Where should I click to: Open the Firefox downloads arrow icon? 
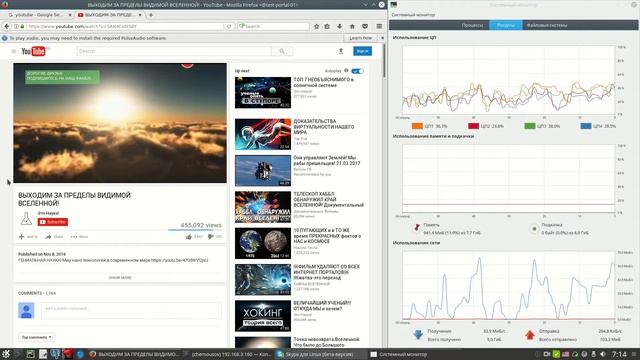[x=339, y=26]
